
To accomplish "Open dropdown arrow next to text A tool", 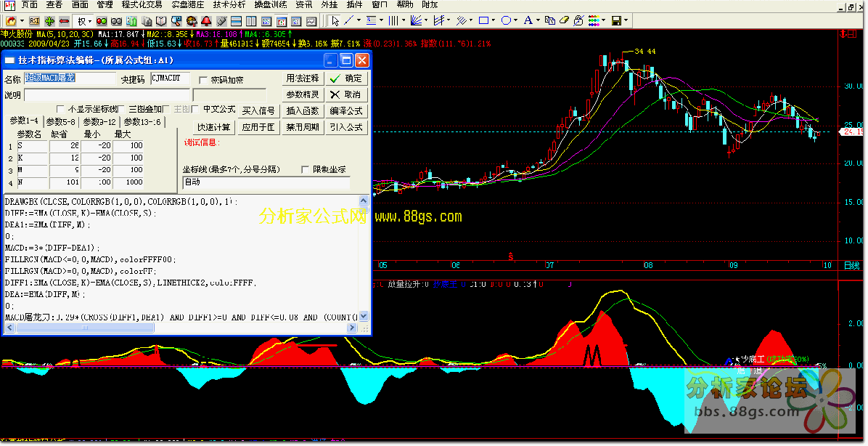I will pyautogui.click(x=538, y=21).
